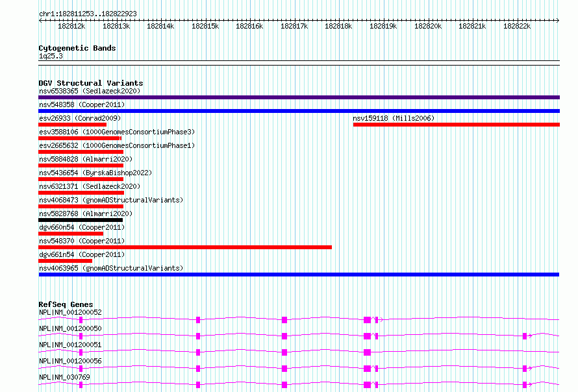Click the DGV Structural Variants track title
This screenshot has width=578, height=392.
pos(91,83)
